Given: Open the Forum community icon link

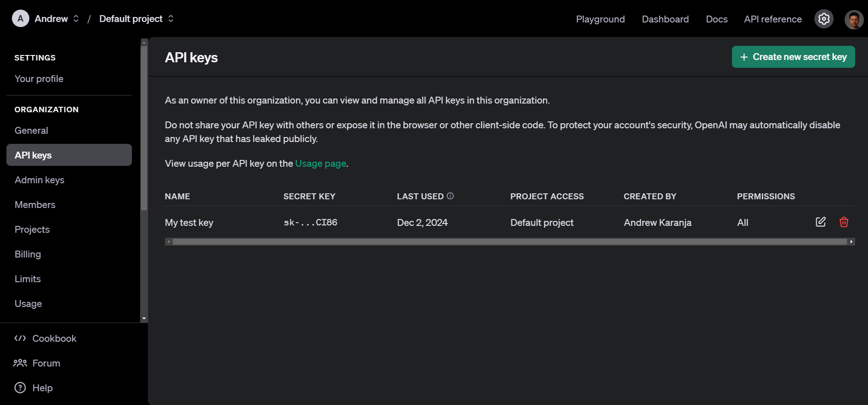Looking at the screenshot, I should tap(20, 363).
